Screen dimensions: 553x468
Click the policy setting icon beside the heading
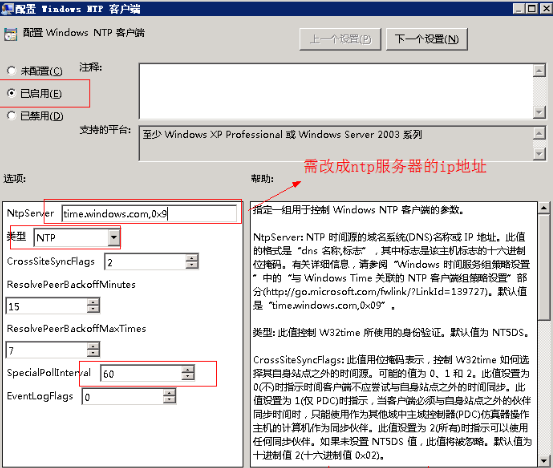tap(11, 35)
